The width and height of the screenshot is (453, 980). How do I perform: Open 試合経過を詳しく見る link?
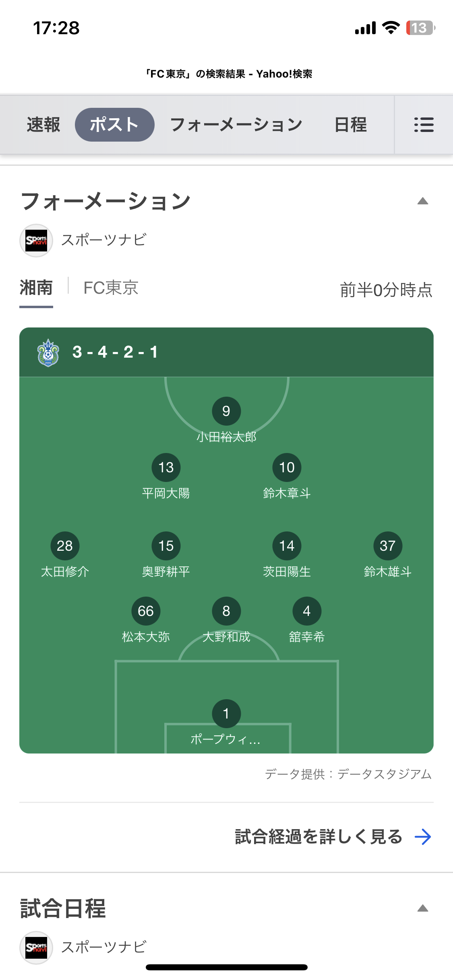pos(319,837)
